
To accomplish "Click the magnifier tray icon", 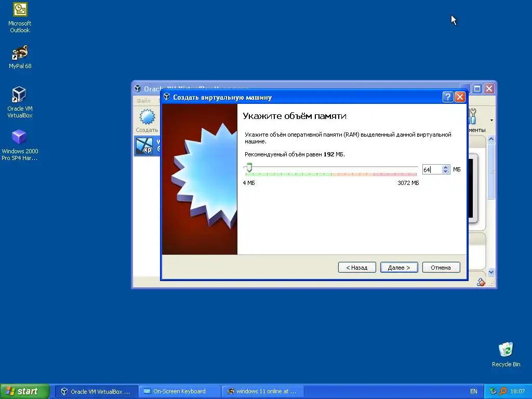I will 503,391.
